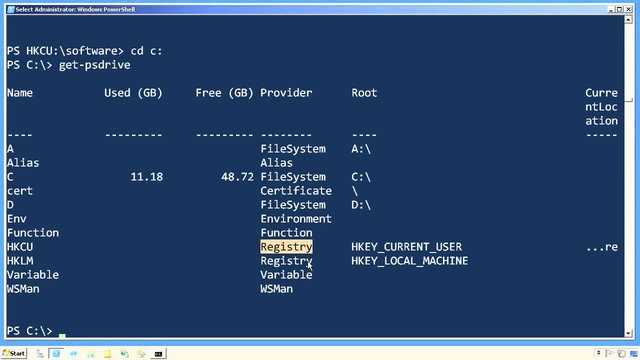Click the round tray icon beside flag
The width and height of the screenshot is (640, 360).
[622, 354]
